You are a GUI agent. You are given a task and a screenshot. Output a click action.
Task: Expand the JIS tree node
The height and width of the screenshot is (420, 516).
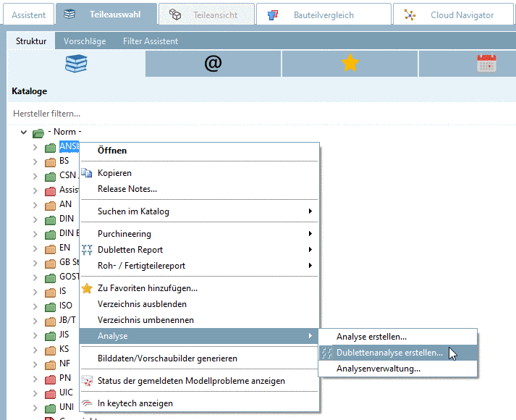click(35, 336)
